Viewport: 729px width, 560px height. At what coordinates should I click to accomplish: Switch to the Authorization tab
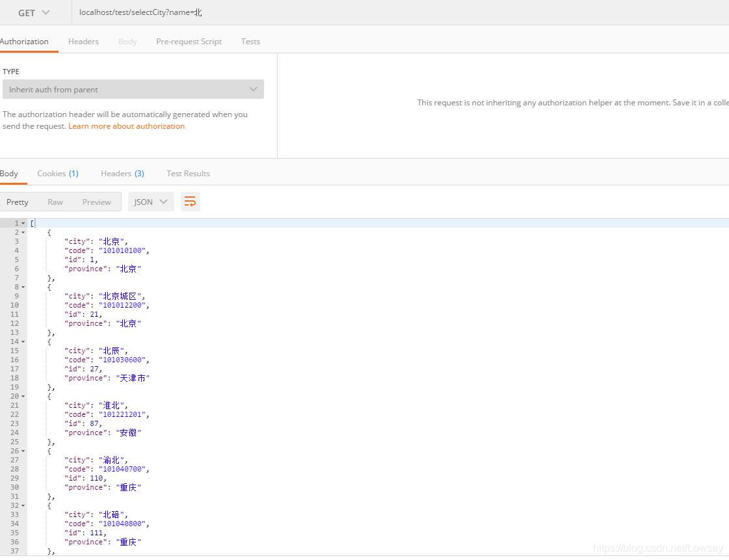point(24,42)
